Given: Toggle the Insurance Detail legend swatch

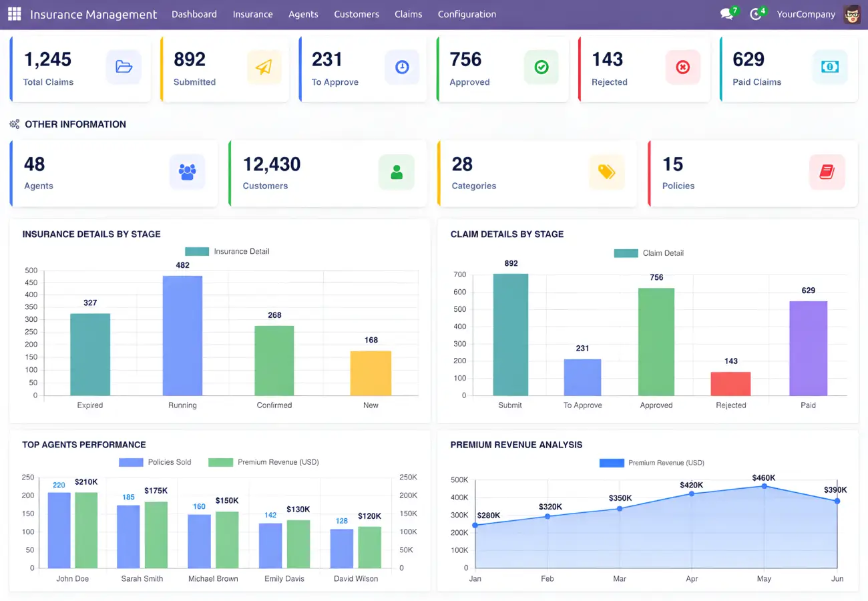Looking at the screenshot, I should point(197,252).
